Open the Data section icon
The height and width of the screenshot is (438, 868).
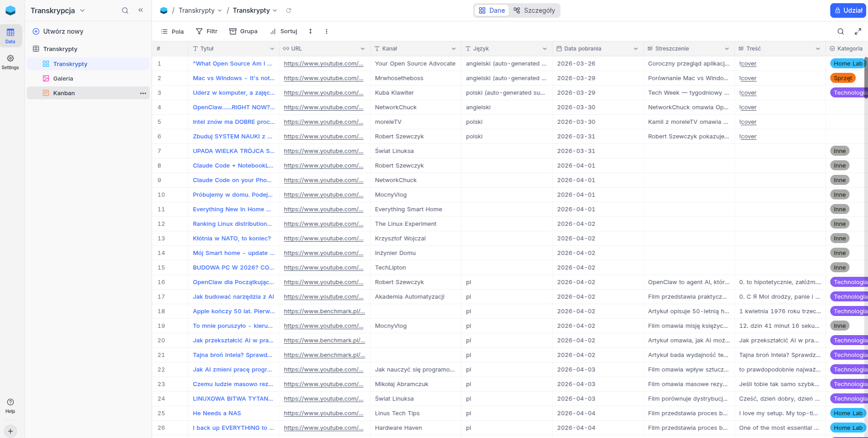click(x=10, y=36)
